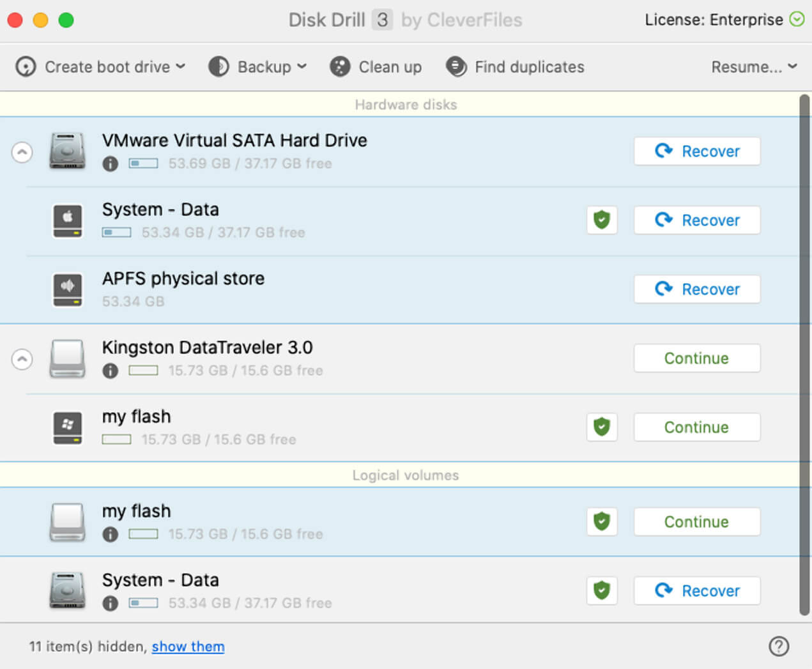
Task: Toggle protection shield for my flash under Kingston
Action: click(x=602, y=427)
